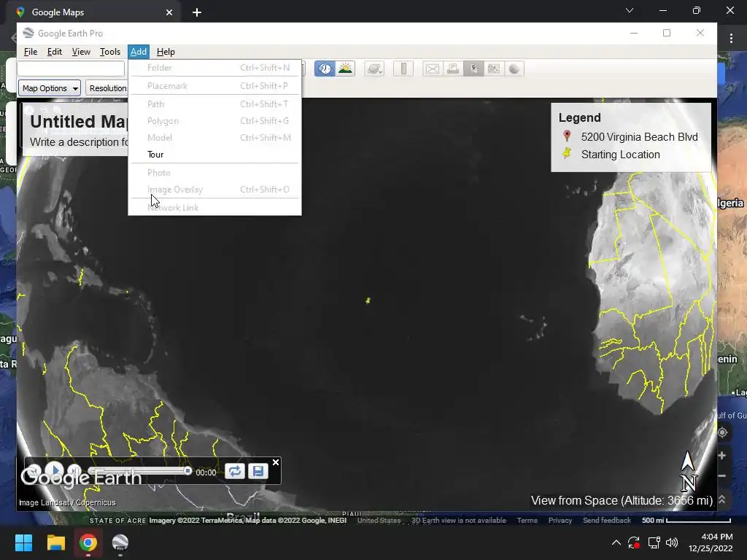Click Google Maps my location target icon
Viewport: 747px width, 560px height.
[722, 432]
